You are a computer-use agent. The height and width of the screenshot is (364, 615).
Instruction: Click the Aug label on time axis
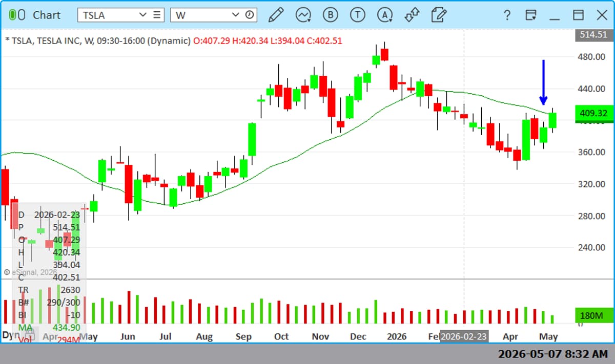click(x=204, y=336)
